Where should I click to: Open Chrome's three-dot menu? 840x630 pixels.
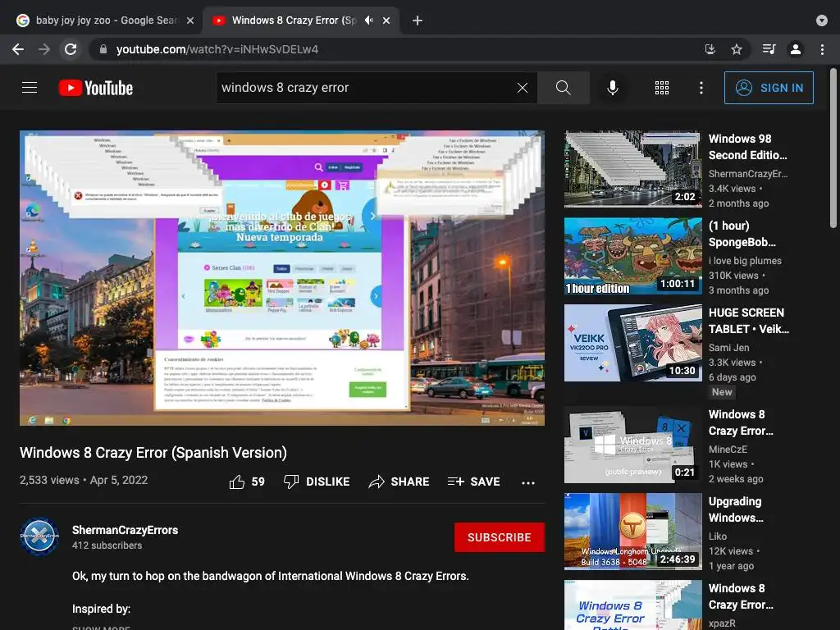point(822,49)
